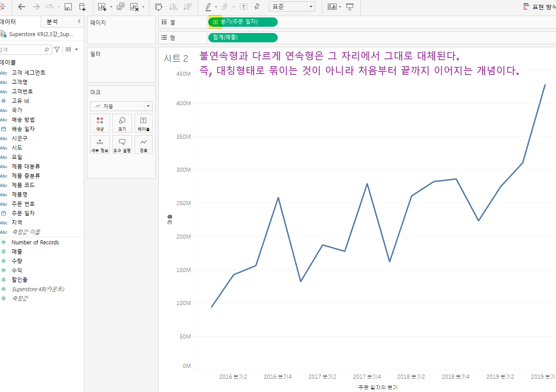Open the 표준 fit dropdown
The image size is (556, 392).
[x=292, y=7]
